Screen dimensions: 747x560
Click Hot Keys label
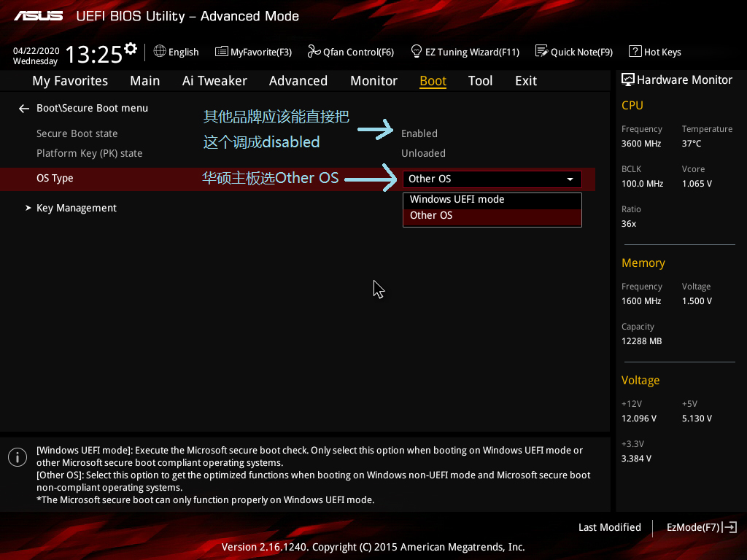tap(662, 52)
